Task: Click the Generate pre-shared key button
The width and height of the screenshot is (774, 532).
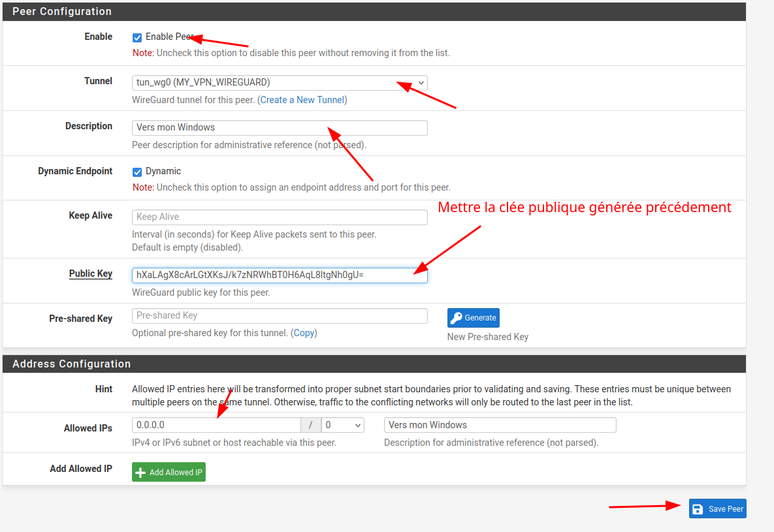Action: coord(474,318)
